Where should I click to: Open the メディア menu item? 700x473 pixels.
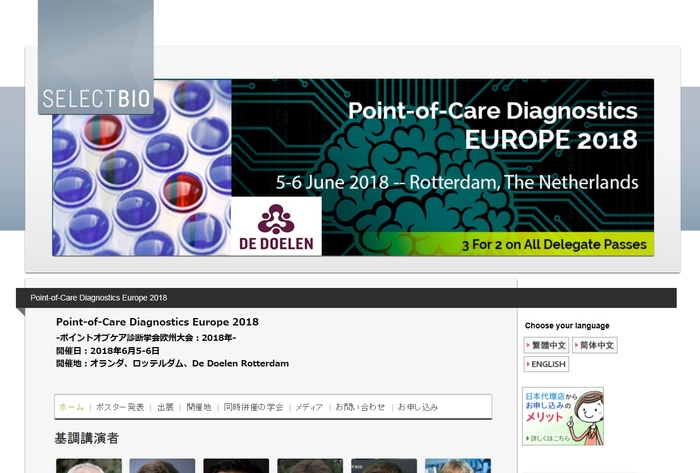coord(309,407)
